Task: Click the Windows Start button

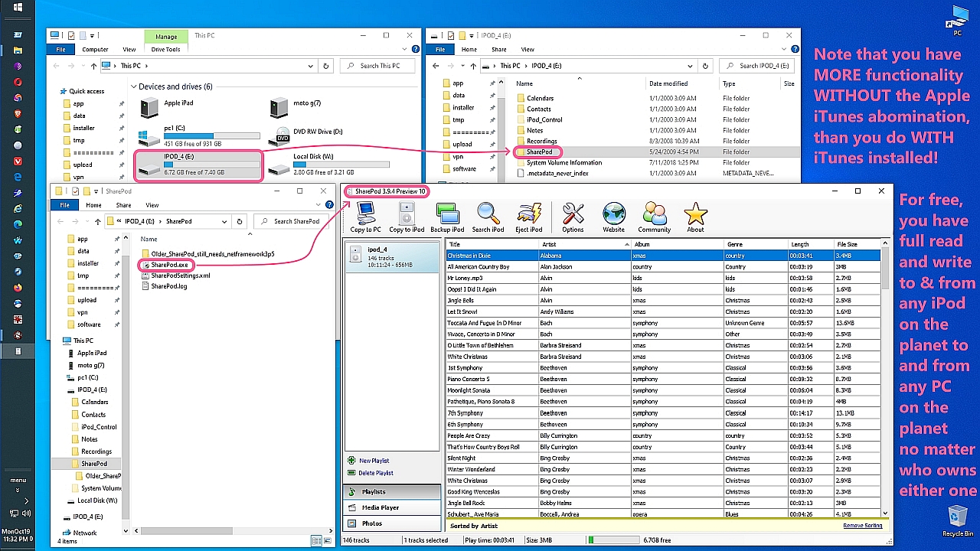Action: coord(18,8)
